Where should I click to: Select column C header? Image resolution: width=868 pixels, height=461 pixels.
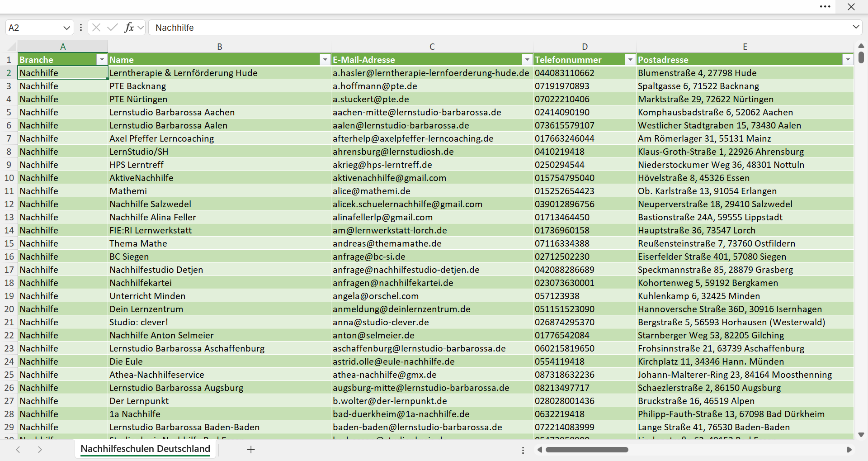[x=432, y=47]
